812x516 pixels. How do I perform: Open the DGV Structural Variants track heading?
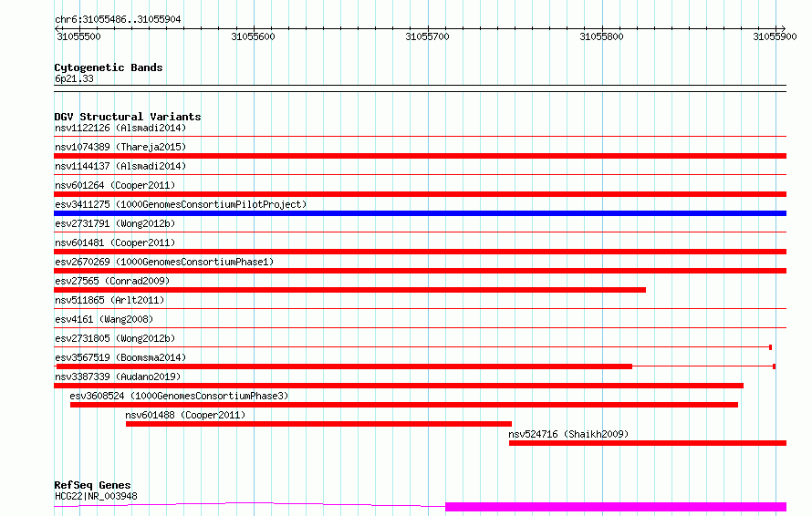pyautogui.click(x=128, y=117)
